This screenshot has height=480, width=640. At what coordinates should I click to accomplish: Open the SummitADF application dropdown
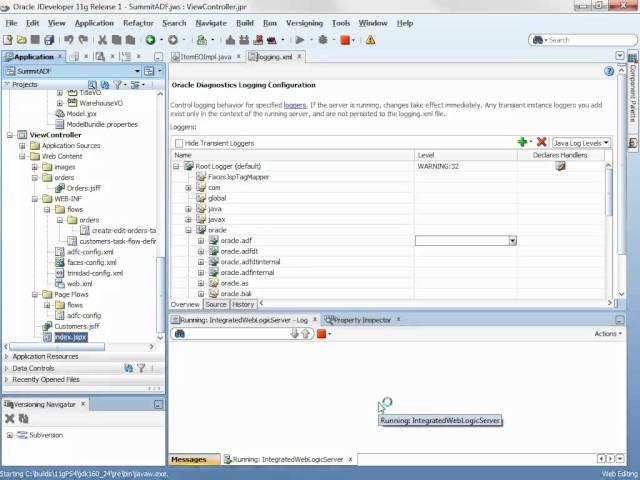pyautogui.click(x=138, y=71)
